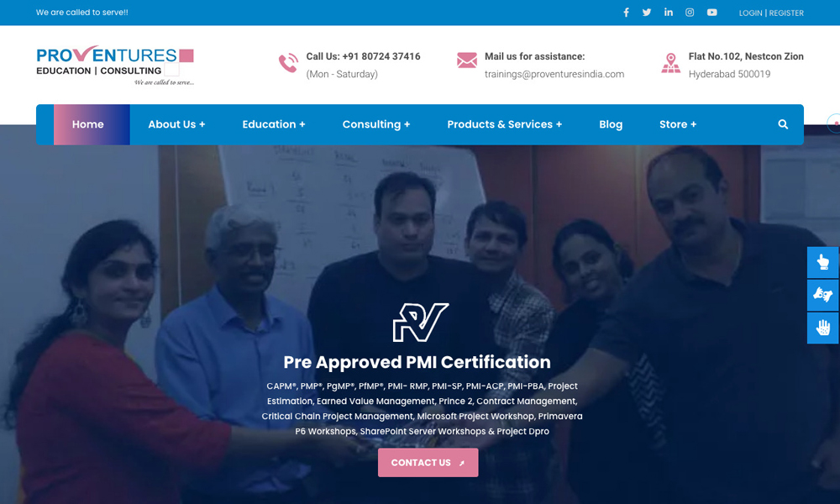The width and height of the screenshot is (840, 504).
Task: Click the CONTACT US button
Action: (x=428, y=462)
